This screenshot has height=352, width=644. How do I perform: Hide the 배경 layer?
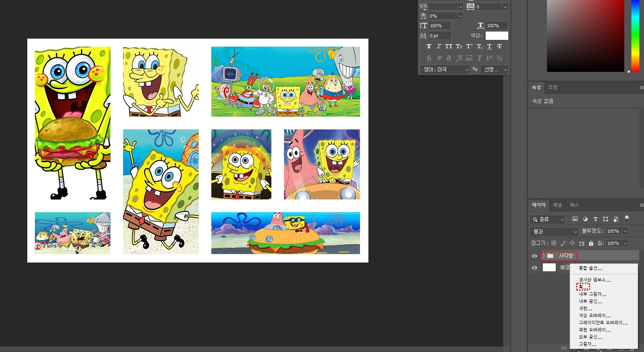pos(534,268)
